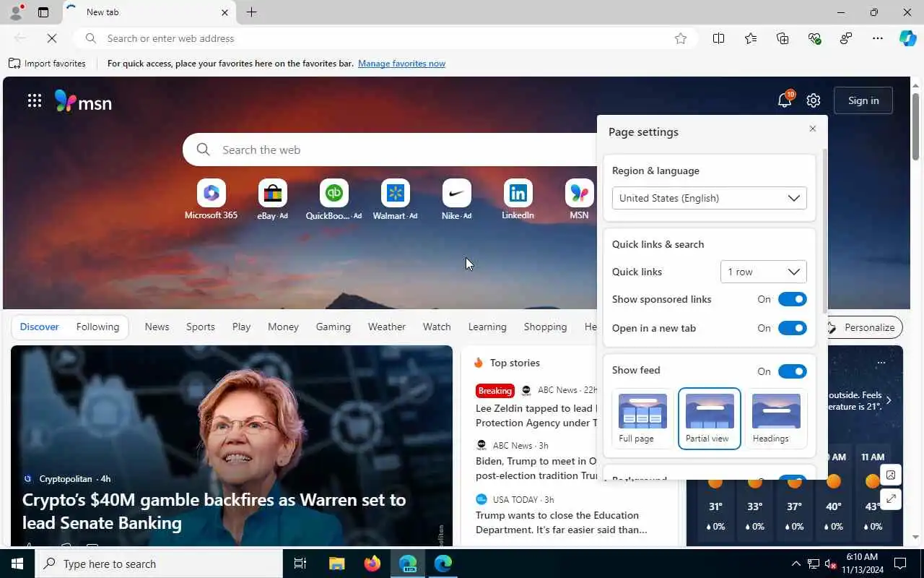Open the Favorites toolbar button

click(x=751, y=38)
